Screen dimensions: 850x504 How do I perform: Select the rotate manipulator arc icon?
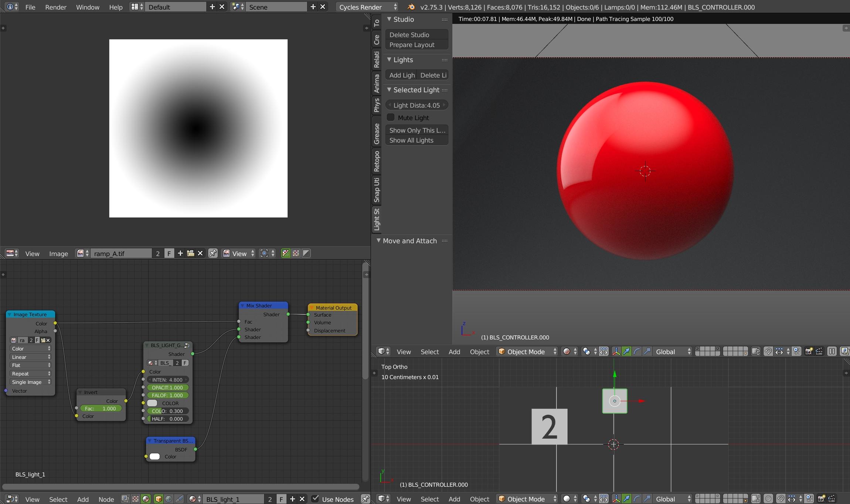[637, 352]
